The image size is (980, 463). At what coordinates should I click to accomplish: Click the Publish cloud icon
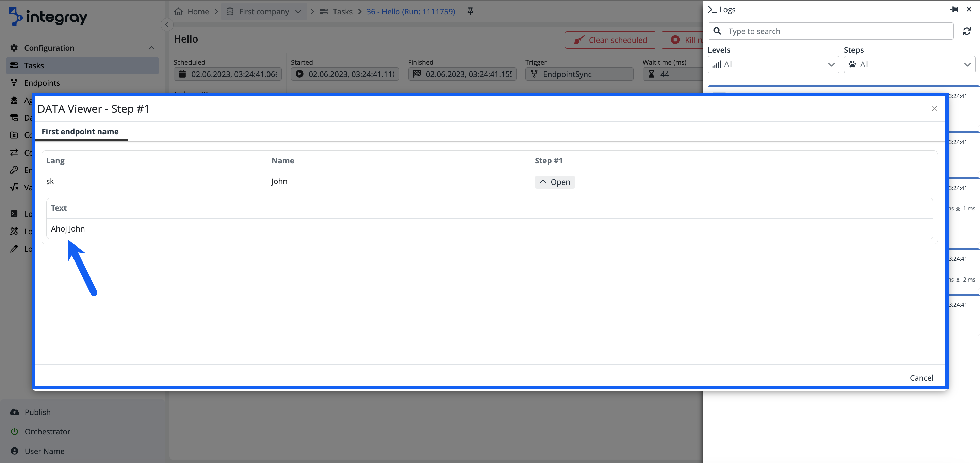(14, 412)
